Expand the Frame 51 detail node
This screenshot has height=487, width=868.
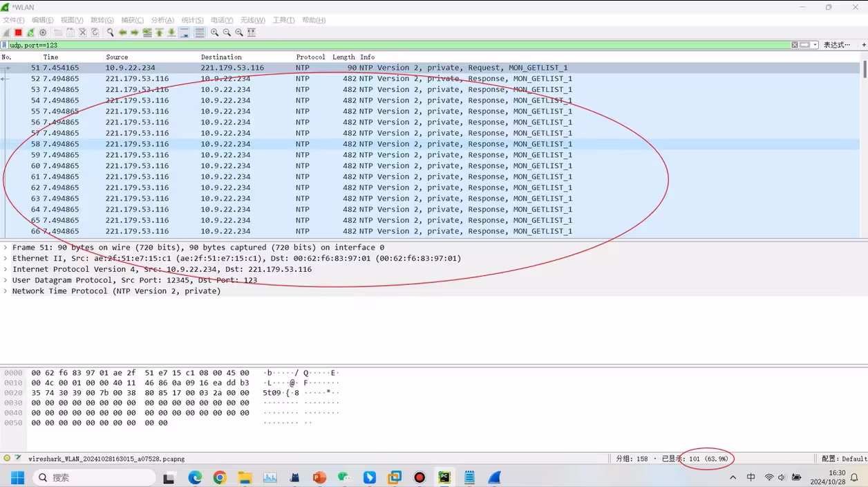[x=6, y=247]
